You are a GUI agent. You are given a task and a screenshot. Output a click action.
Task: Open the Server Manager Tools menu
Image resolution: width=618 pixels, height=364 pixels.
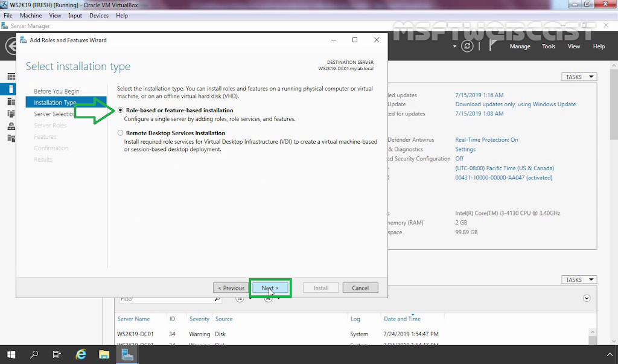(549, 46)
